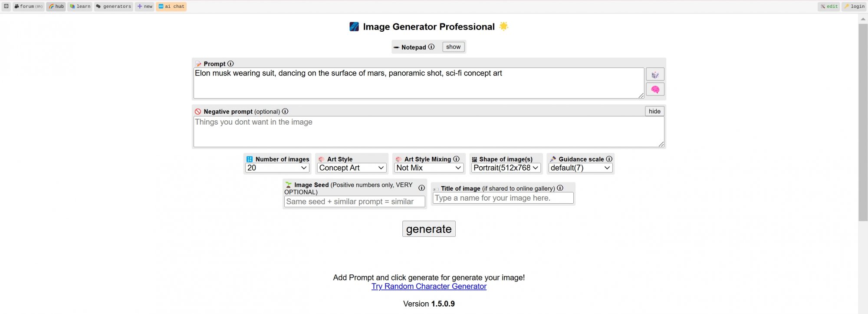Go to the ai chat tab
The width and height of the screenshot is (868, 314).
[171, 7]
